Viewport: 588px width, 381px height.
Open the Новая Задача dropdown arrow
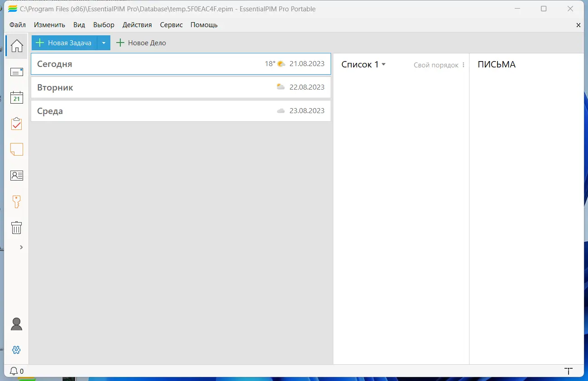104,43
